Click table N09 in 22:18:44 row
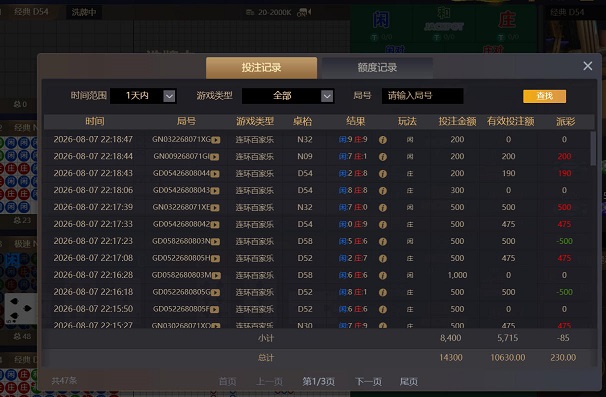The height and width of the screenshot is (397, 606). click(305, 156)
